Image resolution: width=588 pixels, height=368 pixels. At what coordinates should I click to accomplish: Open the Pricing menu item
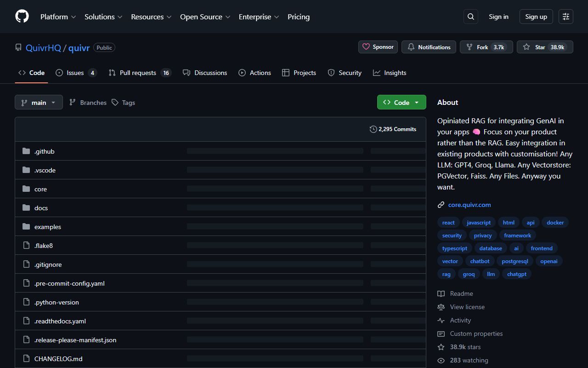299,17
